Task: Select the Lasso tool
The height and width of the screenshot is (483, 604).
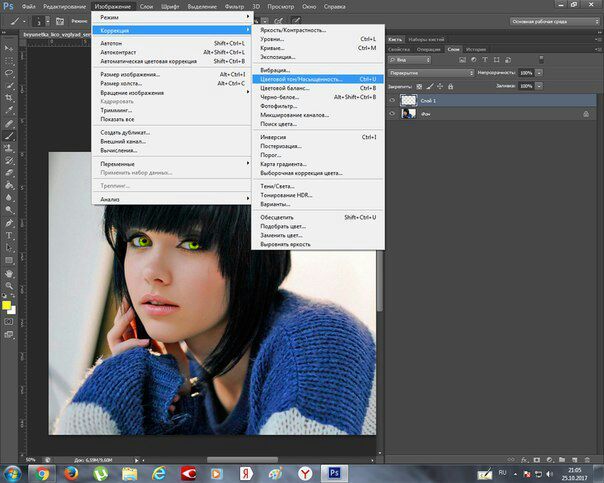Action: coord(9,73)
